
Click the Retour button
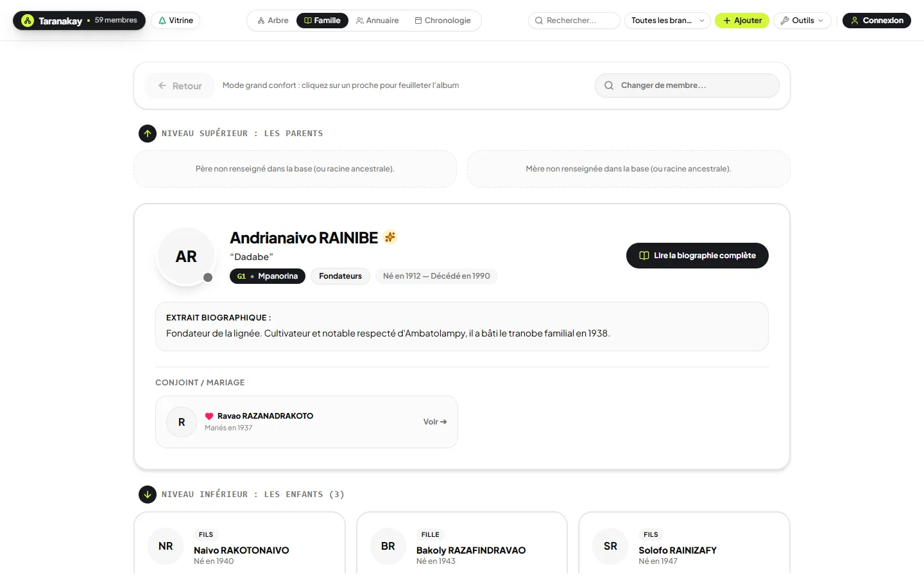pos(180,85)
